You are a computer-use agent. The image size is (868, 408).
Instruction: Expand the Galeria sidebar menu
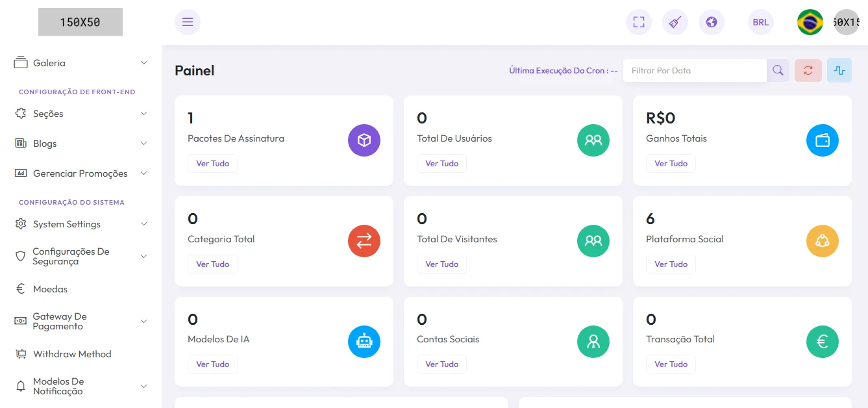click(81, 63)
